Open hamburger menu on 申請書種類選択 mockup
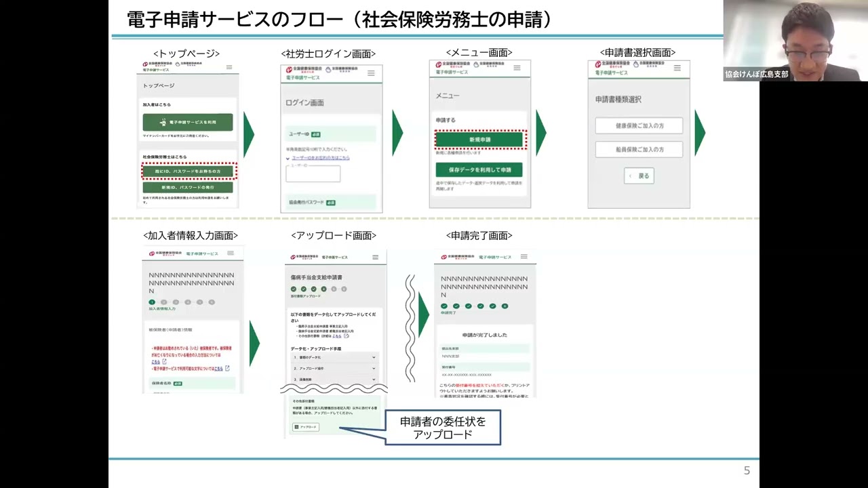 point(677,68)
